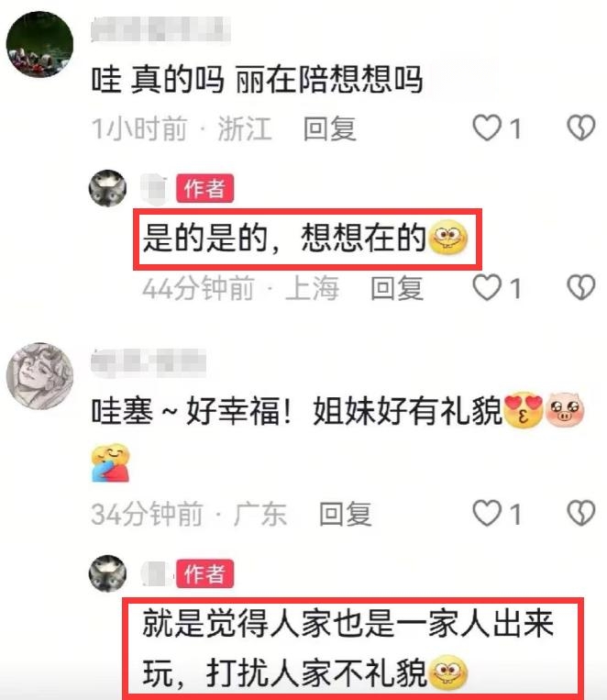
Task: Open the first commenter's blurred username
Action: pyautogui.click(x=160, y=29)
